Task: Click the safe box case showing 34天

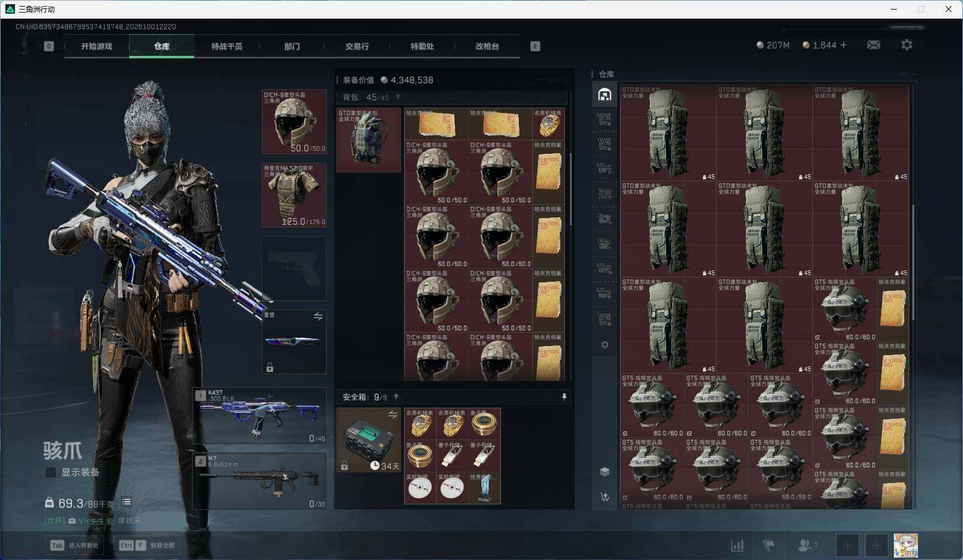Action: (368, 440)
